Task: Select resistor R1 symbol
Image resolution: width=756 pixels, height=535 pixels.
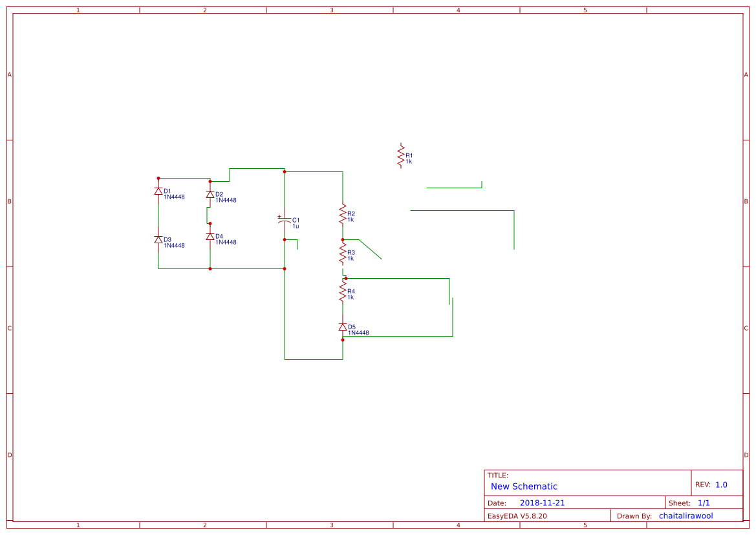Action: (401, 155)
